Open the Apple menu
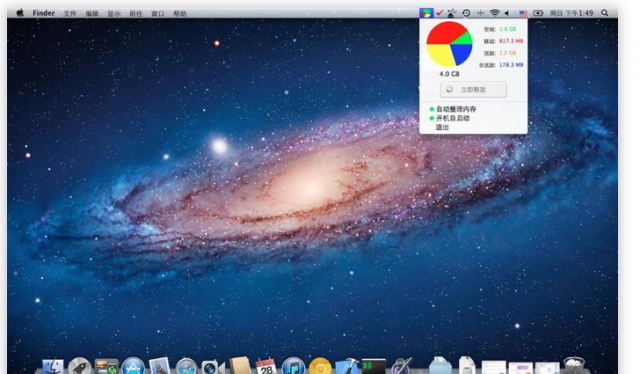 (20, 13)
